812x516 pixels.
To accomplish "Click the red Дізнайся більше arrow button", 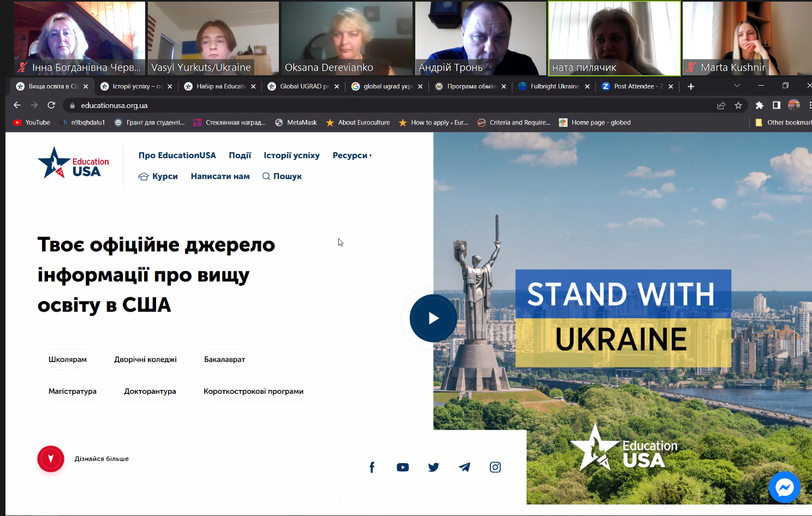I will [x=51, y=459].
